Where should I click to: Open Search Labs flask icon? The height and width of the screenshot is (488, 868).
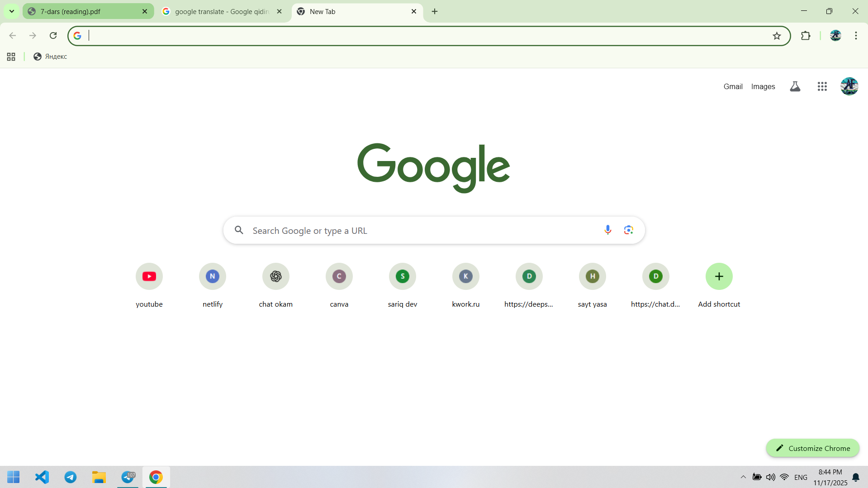pyautogui.click(x=795, y=86)
